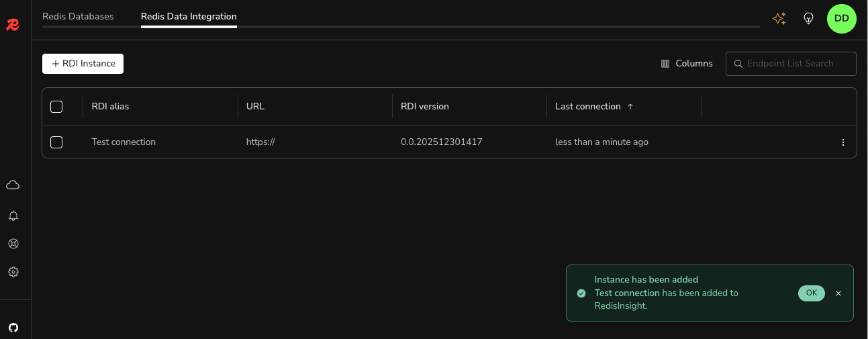The height and width of the screenshot is (339, 868).
Task: Switch to Redis Databases tab
Action: coord(78,17)
